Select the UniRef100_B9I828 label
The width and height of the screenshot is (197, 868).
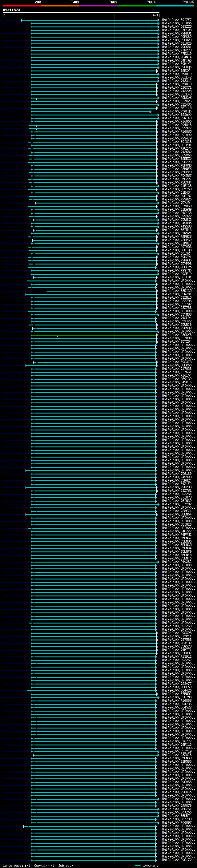tap(177, 142)
